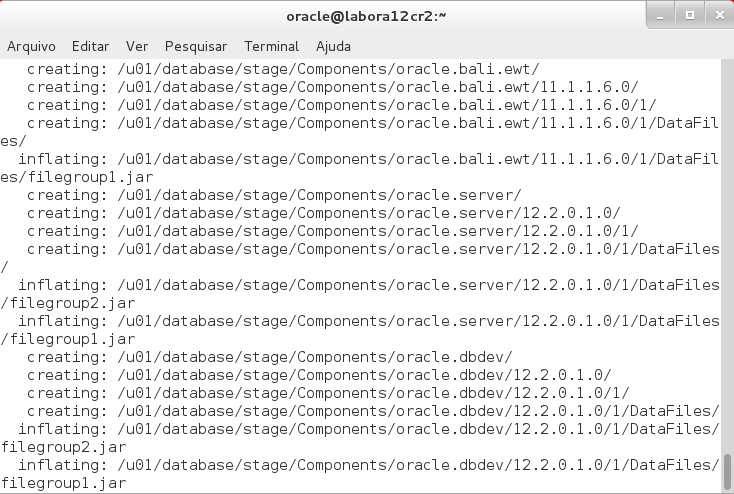Click the last filegroup1.jar line

(x=64, y=483)
